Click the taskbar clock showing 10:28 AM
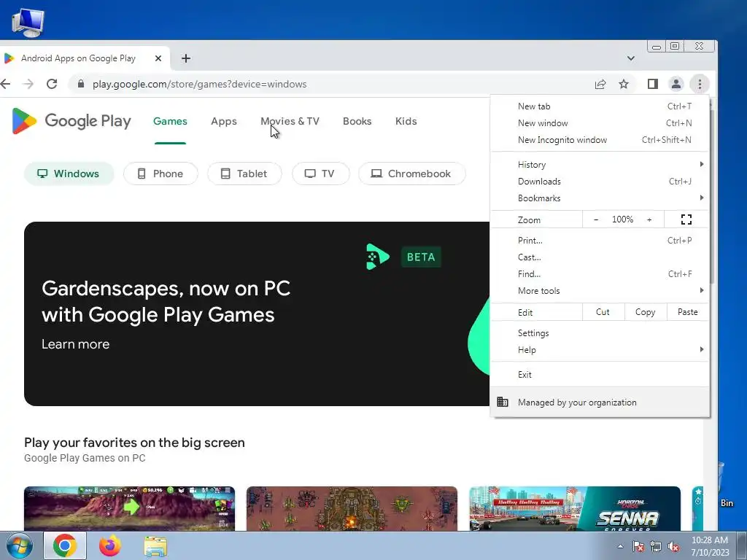This screenshot has height=560, width=747. click(x=710, y=546)
